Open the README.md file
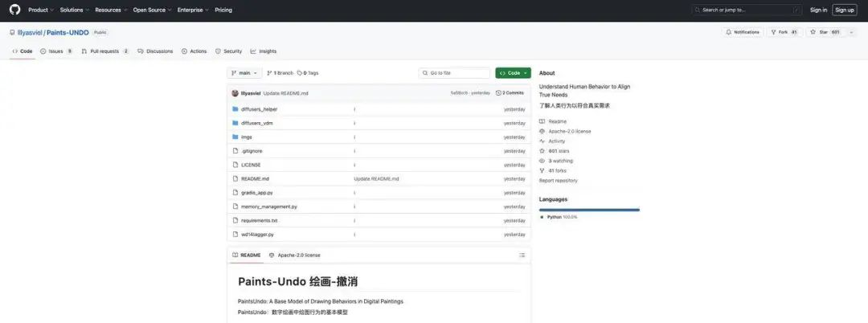 256,178
